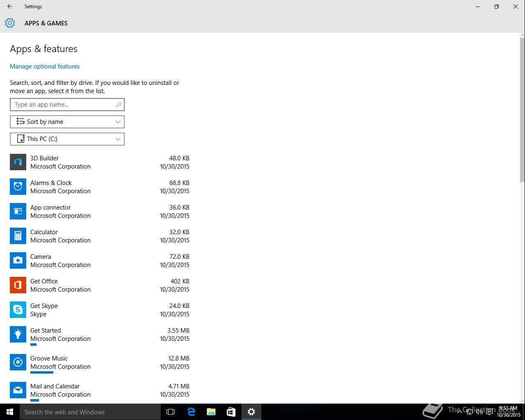Screen dimensions: 525x420
Task: Click the scrollbar down arrow
Action: (522, 401)
